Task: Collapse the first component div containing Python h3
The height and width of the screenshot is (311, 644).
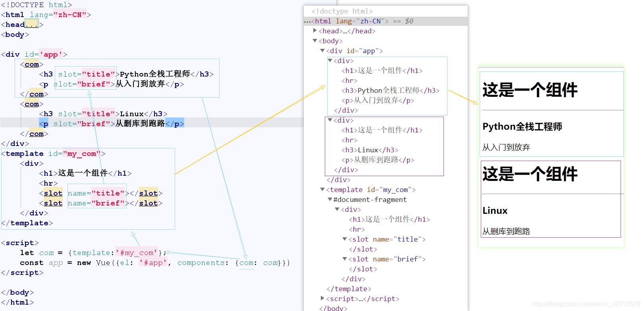Action: [x=330, y=60]
